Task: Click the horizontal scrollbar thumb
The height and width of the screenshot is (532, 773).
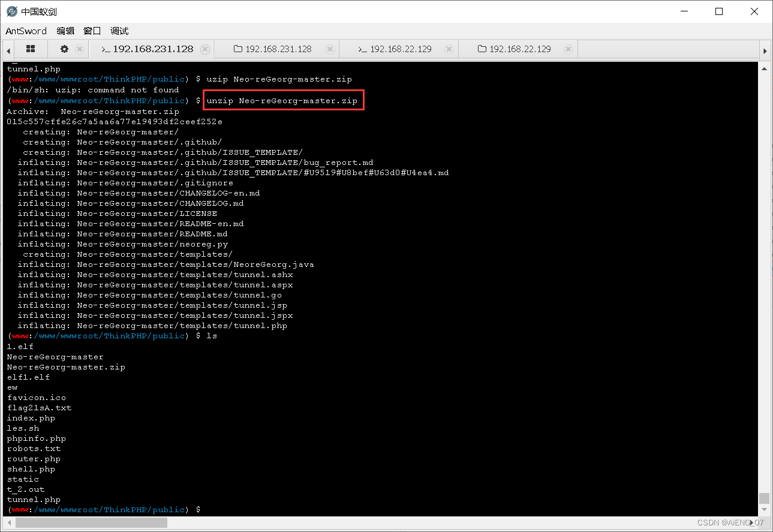Action: point(91,523)
